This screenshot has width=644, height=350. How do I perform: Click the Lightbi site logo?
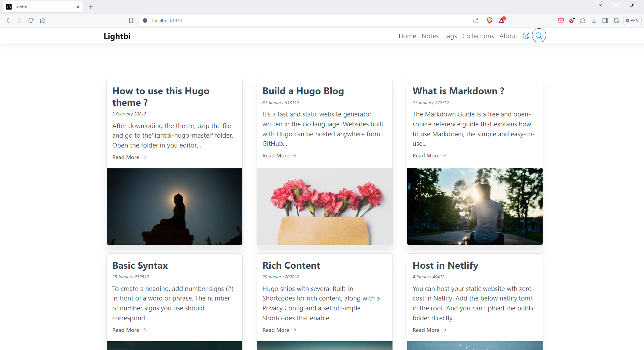point(117,36)
